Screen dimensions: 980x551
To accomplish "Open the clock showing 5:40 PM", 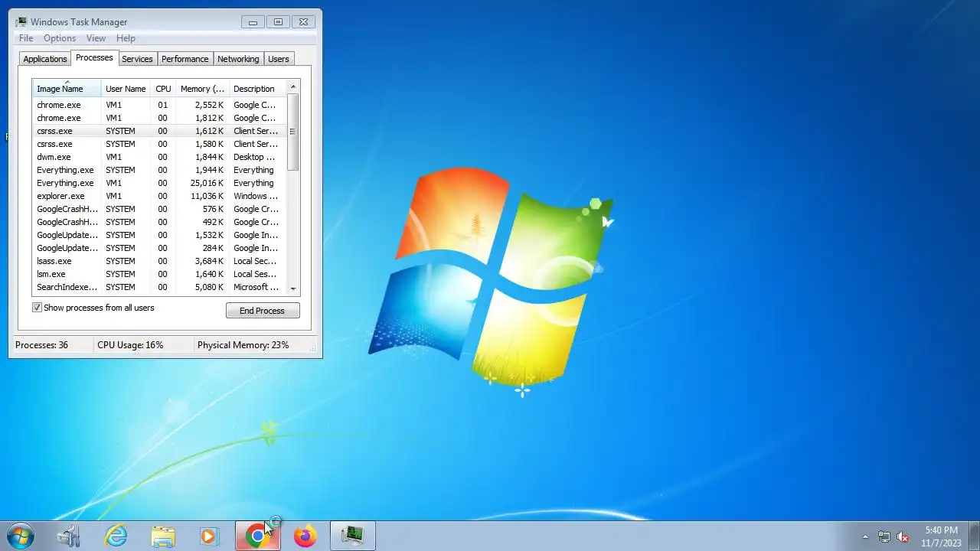I will tap(941, 536).
